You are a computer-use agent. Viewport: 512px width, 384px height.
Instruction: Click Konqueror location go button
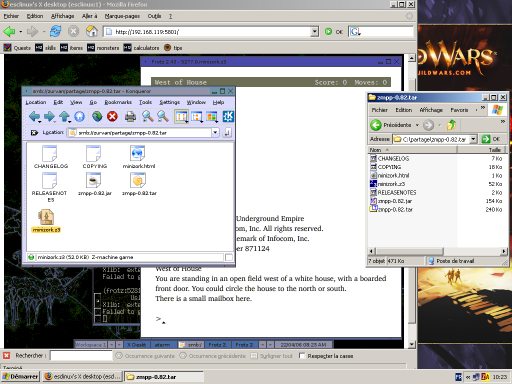pos(227,133)
